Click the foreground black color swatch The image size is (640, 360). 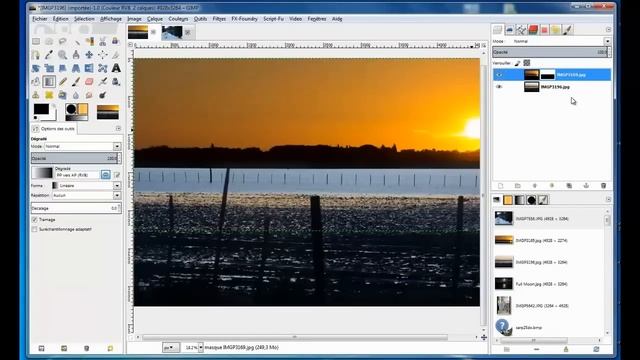pos(41,109)
